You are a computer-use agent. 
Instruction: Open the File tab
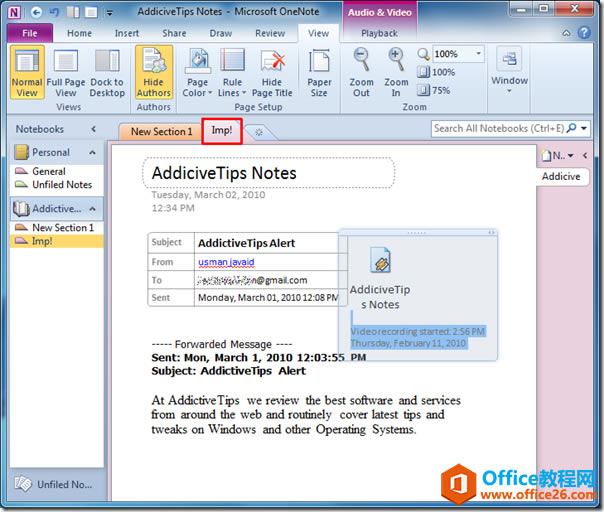click(x=30, y=33)
